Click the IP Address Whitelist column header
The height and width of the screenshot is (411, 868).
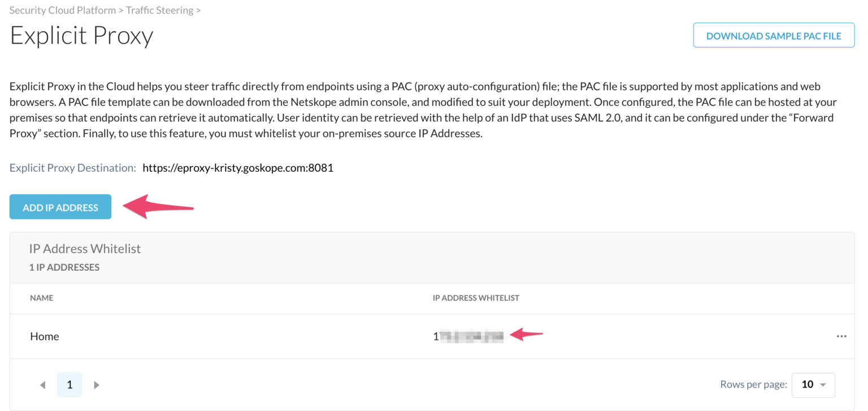476,297
